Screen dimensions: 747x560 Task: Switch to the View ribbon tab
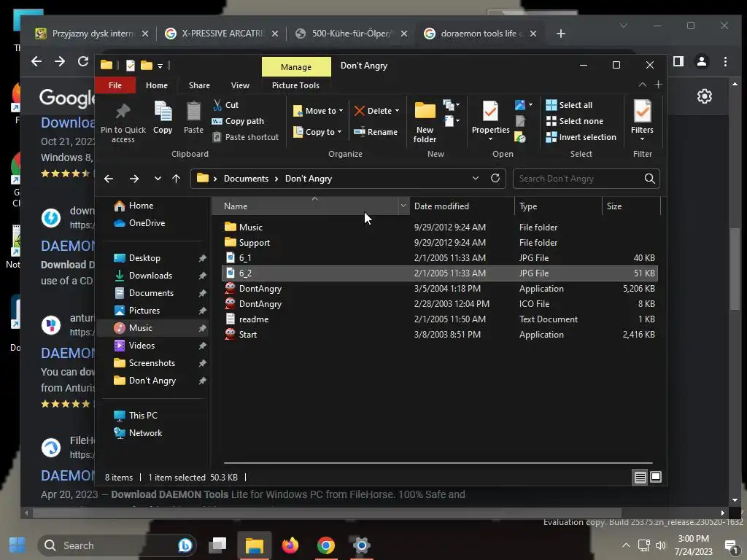coord(240,85)
